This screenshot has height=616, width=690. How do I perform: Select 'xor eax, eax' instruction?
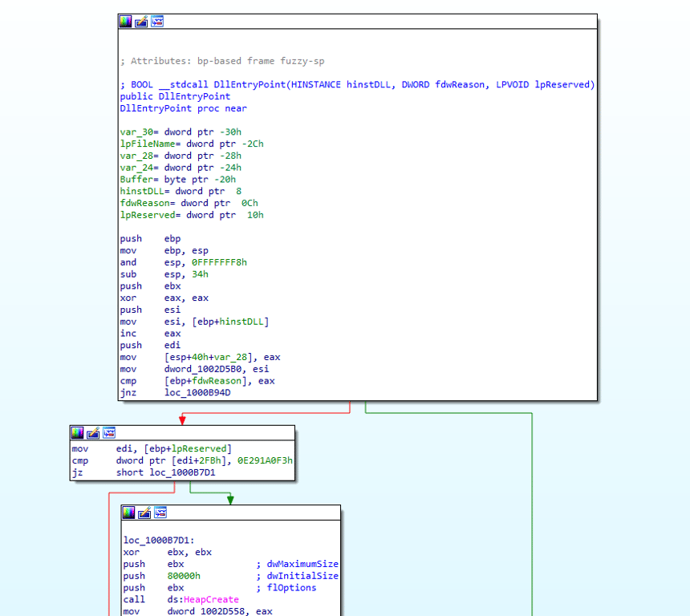[x=164, y=298]
